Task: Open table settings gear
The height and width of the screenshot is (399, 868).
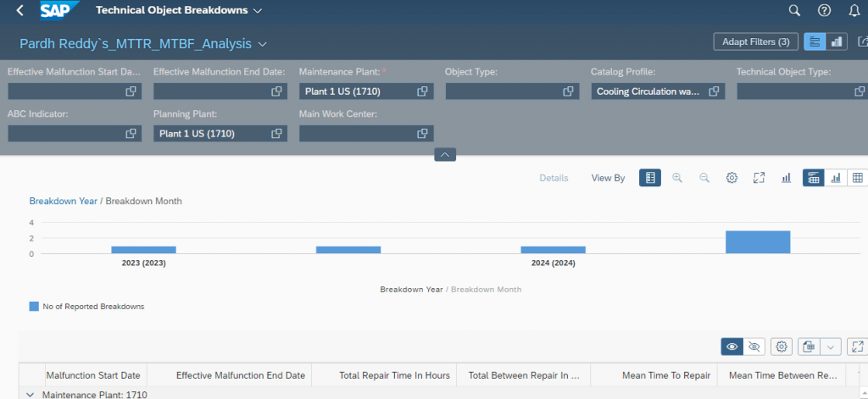Action: click(782, 347)
